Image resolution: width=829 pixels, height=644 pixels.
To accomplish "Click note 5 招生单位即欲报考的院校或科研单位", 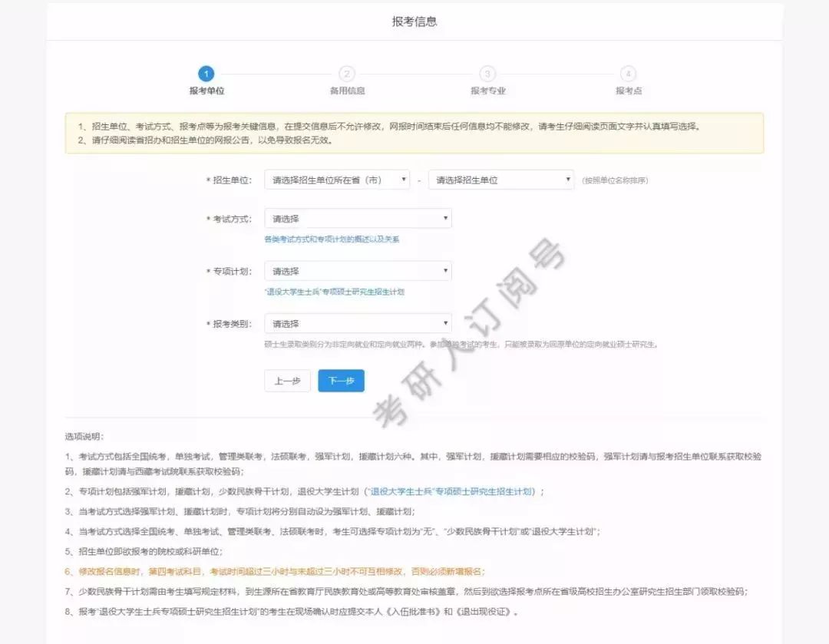I will (x=144, y=551).
